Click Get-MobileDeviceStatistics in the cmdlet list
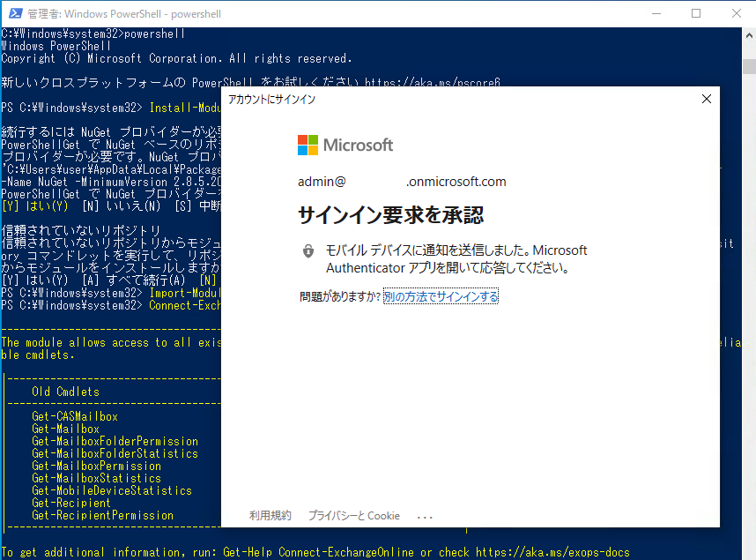Screen dimensions: 756x560 click(112, 490)
